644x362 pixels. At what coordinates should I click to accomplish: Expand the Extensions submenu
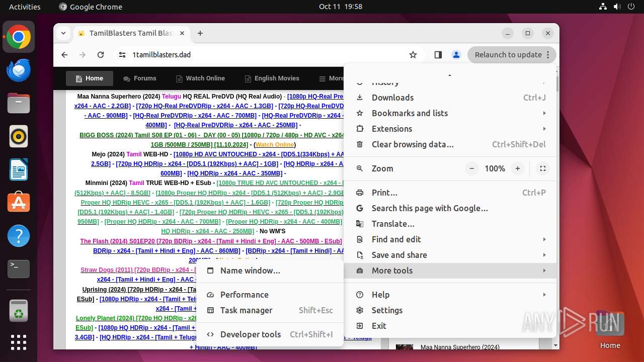click(450, 129)
